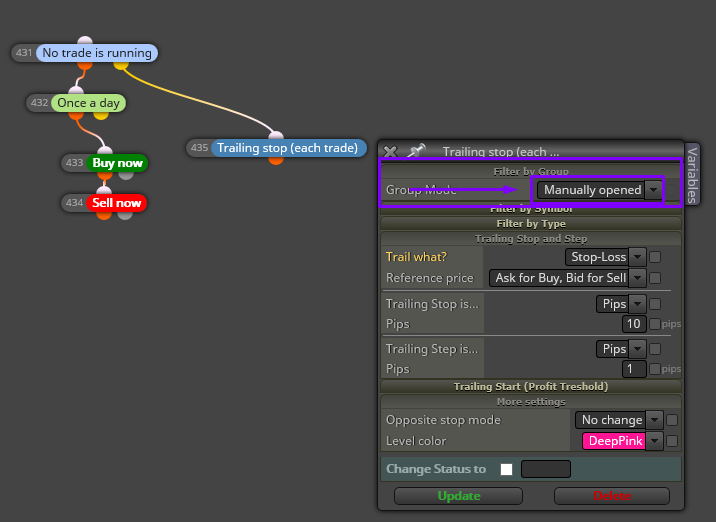Click Trailing Step pips field showing 1
The width and height of the screenshot is (716, 522).
[x=634, y=369]
